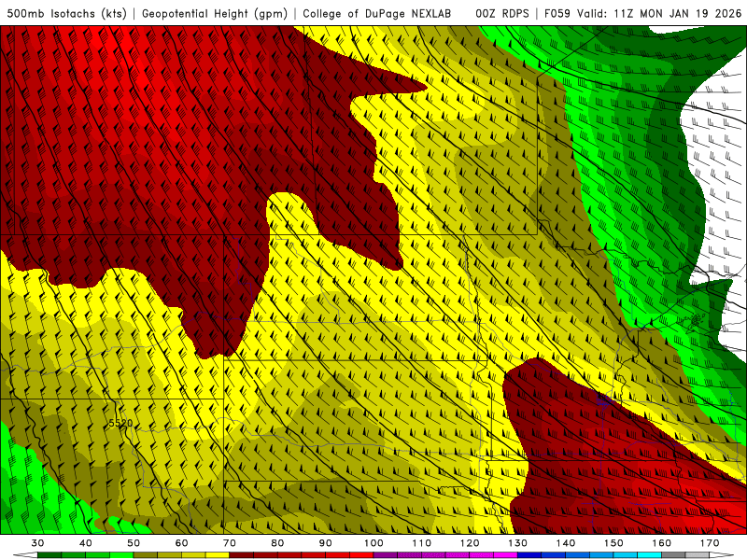This screenshot has height=560, width=747.
Task: Click the '160' legend value
Action: click(x=662, y=543)
